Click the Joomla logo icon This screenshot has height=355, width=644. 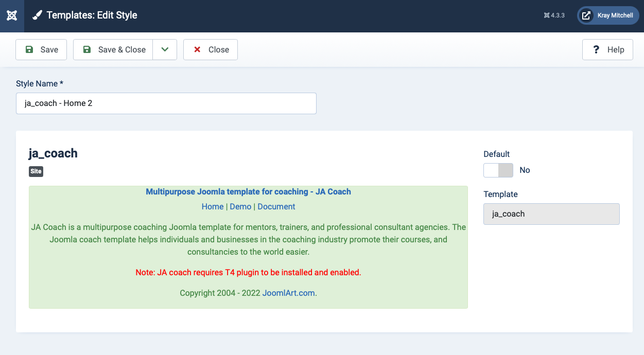tap(12, 15)
